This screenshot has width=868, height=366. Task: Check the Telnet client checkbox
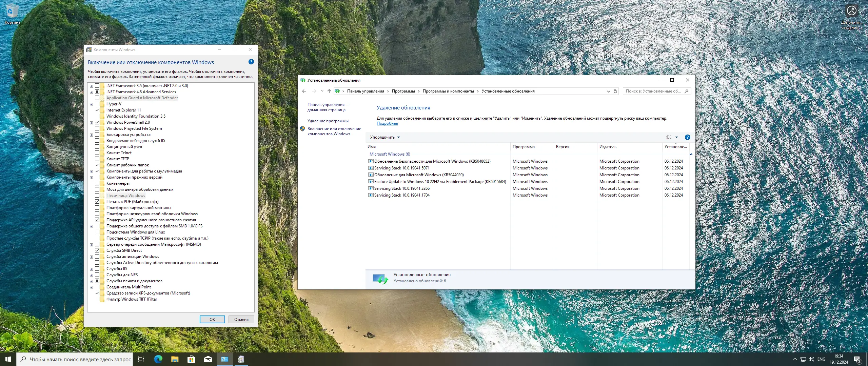pos(97,153)
